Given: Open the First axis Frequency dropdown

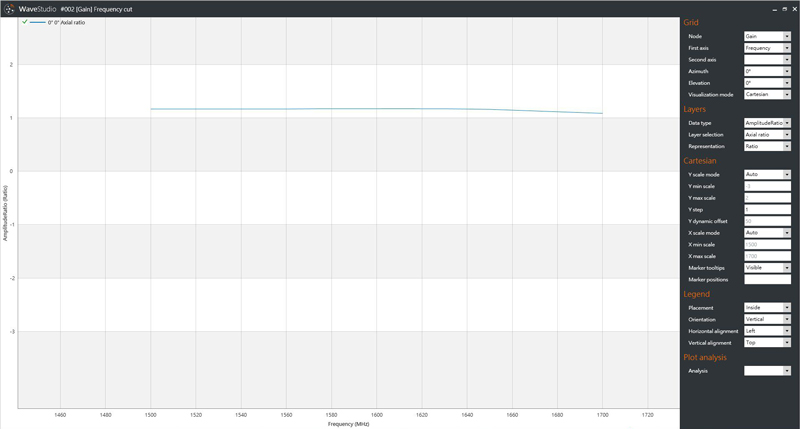Looking at the screenshot, I should [x=767, y=48].
